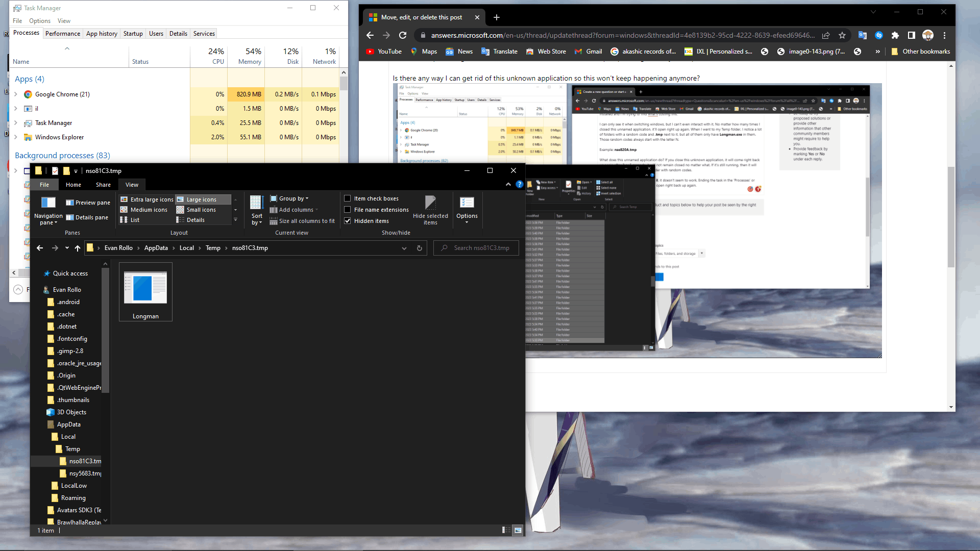
Task: Open the Gmail bookmark
Action: click(x=588, y=52)
